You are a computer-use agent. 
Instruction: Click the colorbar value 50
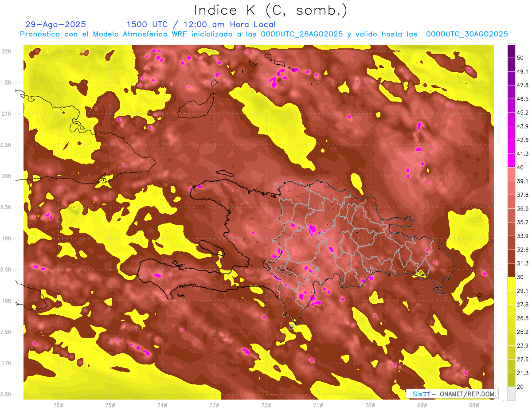[x=520, y=58]
